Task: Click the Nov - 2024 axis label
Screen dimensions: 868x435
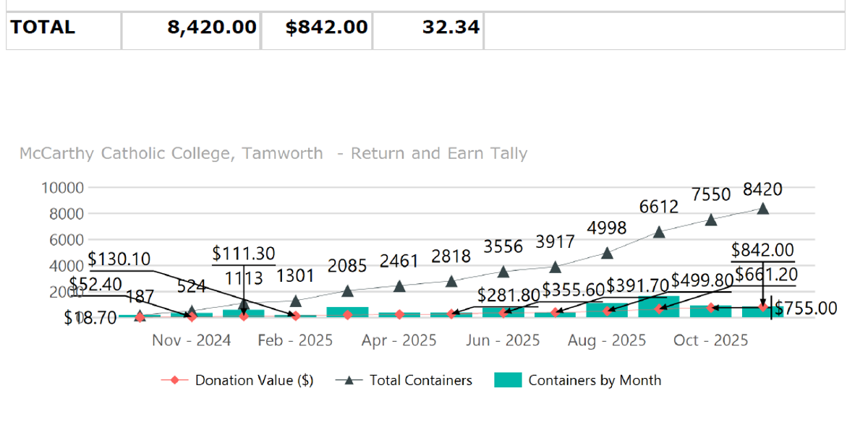Action: 192,340
